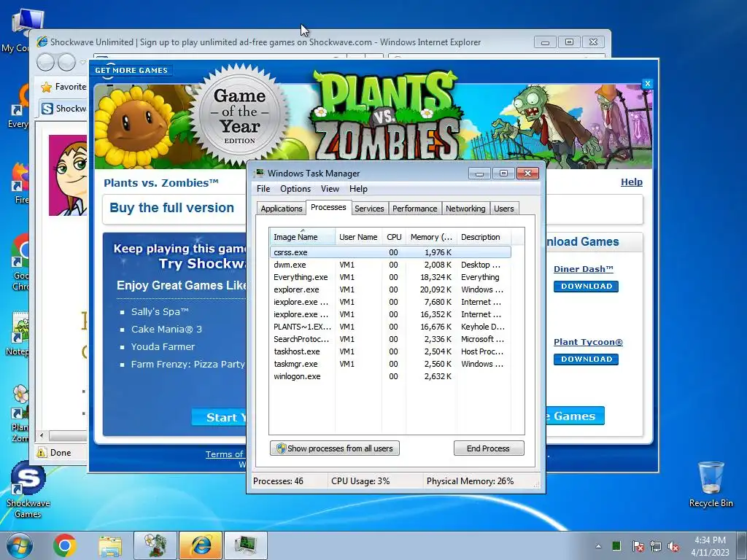Viewport: 747px width, 560px height.
Task: Click the End Process button
Action: click(489, 448)
